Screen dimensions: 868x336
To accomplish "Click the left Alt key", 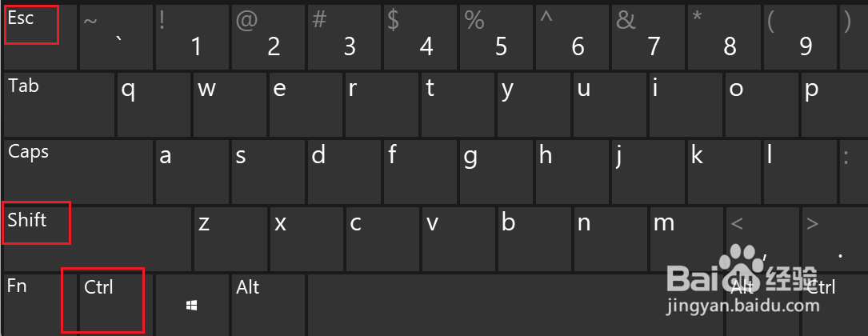I will tap(268, 305).
